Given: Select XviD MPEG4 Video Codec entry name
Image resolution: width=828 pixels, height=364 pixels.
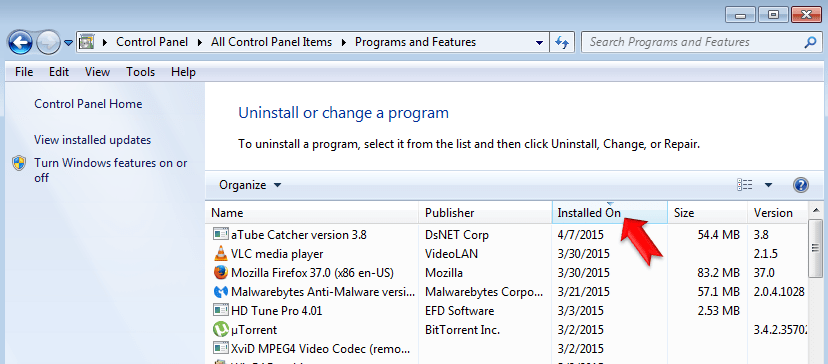Looking at the screenshot, I should pyautogui.click(x=321, y=349).
